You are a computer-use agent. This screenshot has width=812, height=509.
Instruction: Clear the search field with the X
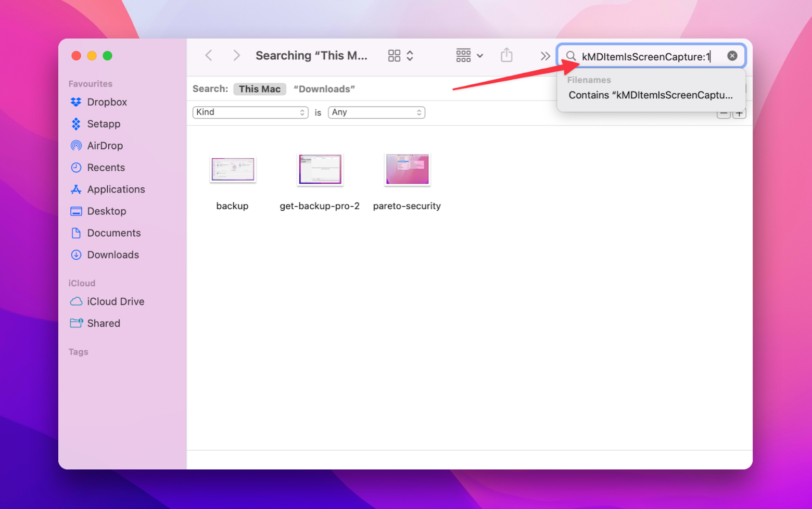pyautogui.click(x=732, y=56)
